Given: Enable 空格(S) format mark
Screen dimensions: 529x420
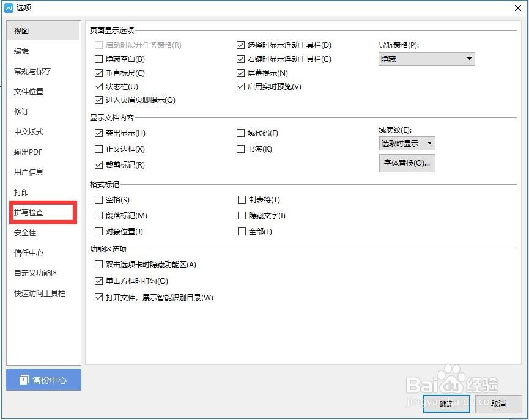Looking at the screenshot, I should [x=98, y=200].
